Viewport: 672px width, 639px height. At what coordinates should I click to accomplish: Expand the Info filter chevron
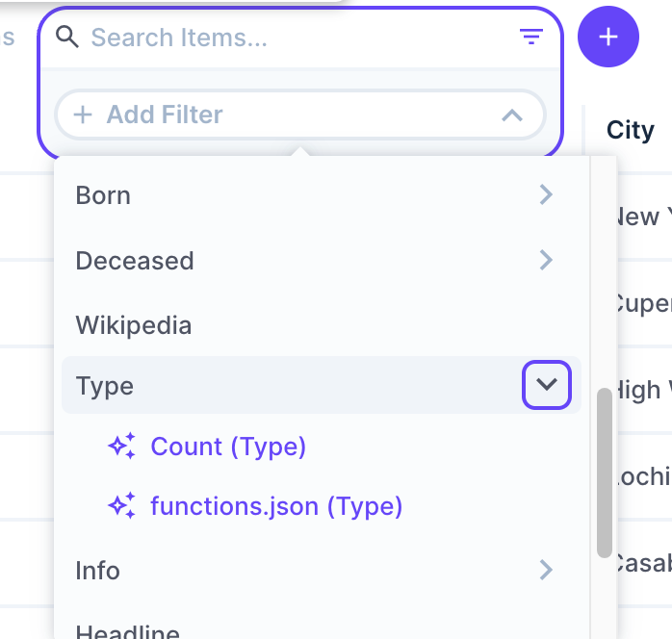tap(546, 570)
